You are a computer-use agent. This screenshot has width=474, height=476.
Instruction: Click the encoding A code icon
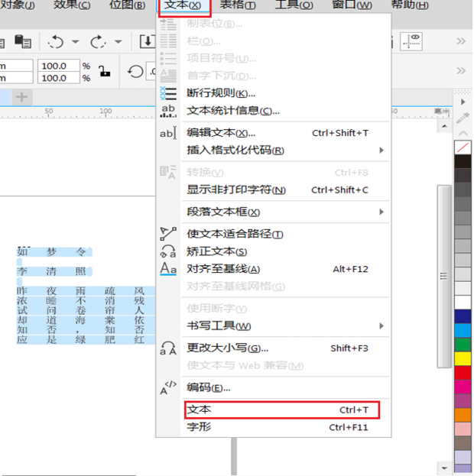point(168,387)
